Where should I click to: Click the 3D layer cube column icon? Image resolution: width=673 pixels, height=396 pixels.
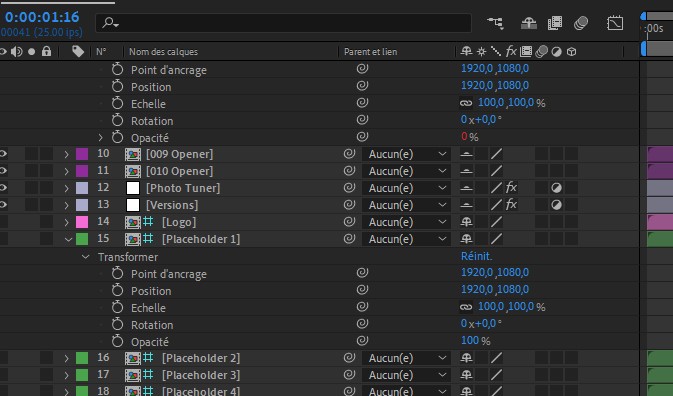[x=571, y=52]
